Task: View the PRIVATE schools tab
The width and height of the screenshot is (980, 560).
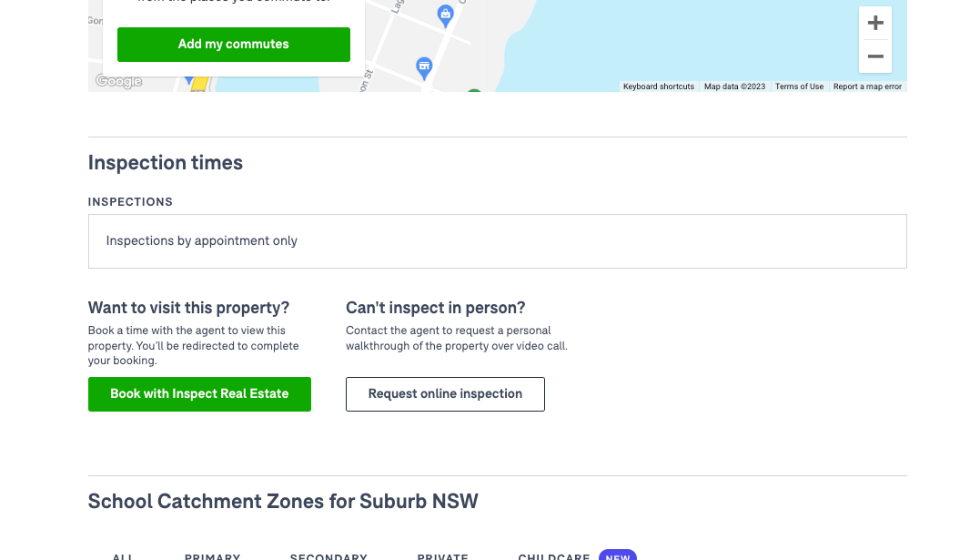Action: coord(442,556)
